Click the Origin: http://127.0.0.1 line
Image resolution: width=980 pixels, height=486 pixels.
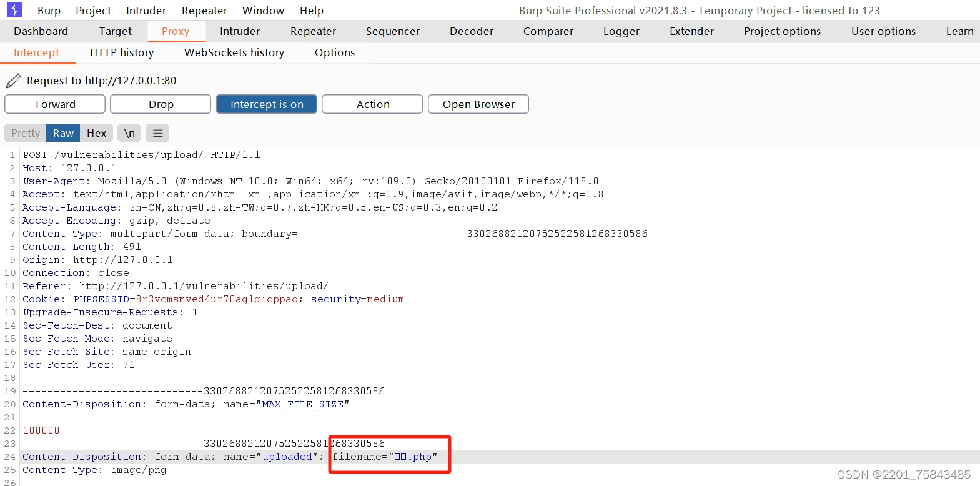click(x=97, y=260)
